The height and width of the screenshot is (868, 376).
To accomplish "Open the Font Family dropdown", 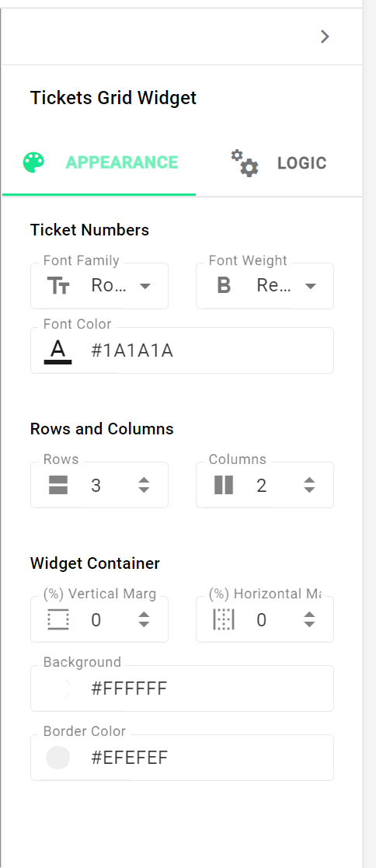I will pyautogui.click(x=99, y=286).
